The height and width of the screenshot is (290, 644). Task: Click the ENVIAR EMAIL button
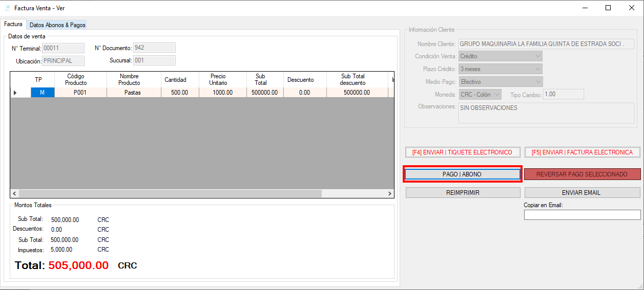[582, 193]
